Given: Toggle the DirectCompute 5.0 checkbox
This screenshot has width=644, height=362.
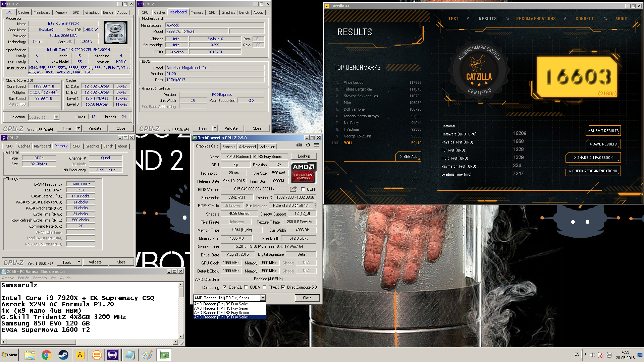Looking at the screenshot, I should [283, 287].
